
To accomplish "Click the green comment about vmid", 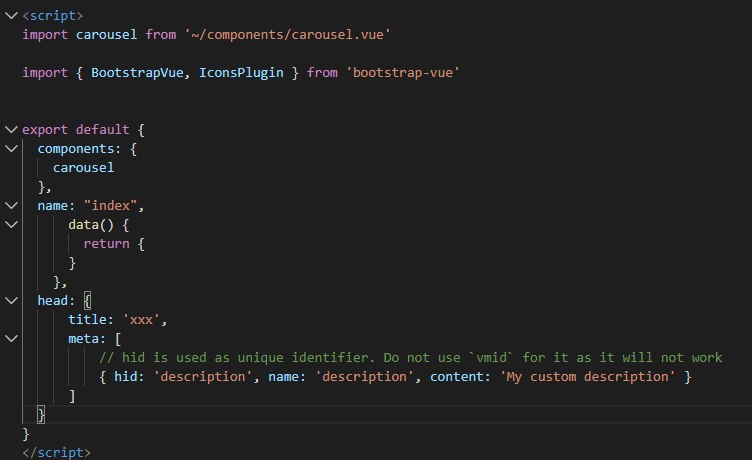I will coord(411,357).
